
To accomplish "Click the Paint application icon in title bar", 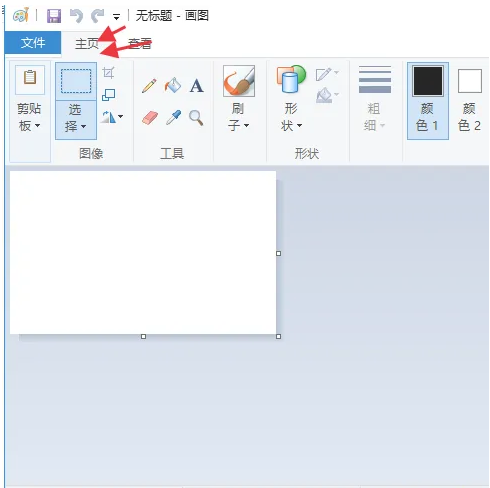I will (21, 15).
